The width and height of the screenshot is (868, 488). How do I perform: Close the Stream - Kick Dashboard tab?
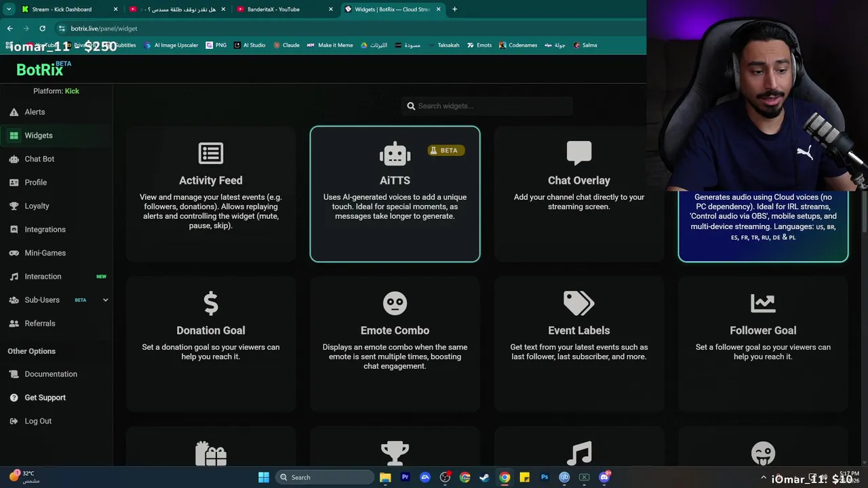115,9
